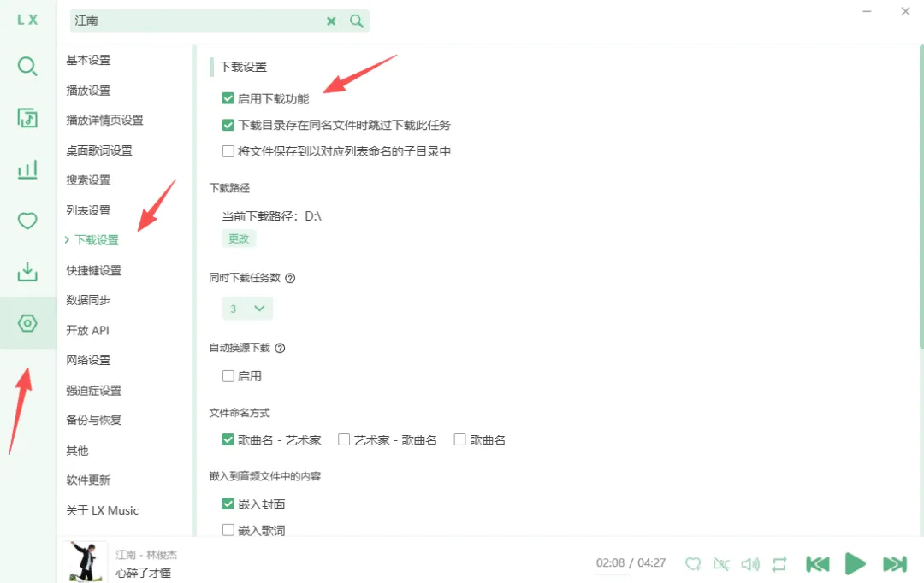The width and height of the screenshot is (924, 583).
Task: Uncheck 启用下载功能 checkbox
Action: 228,98
